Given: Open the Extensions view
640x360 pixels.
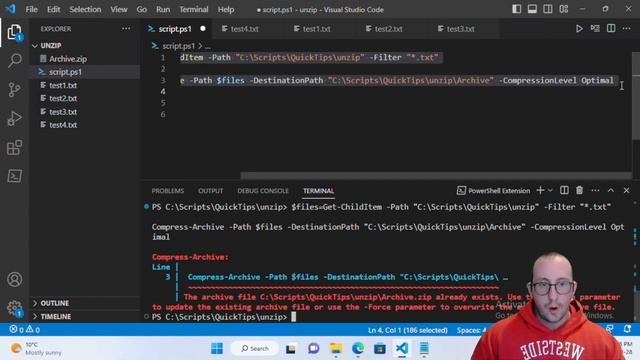Looking at the screenshot, I should (x=14, y=147).
